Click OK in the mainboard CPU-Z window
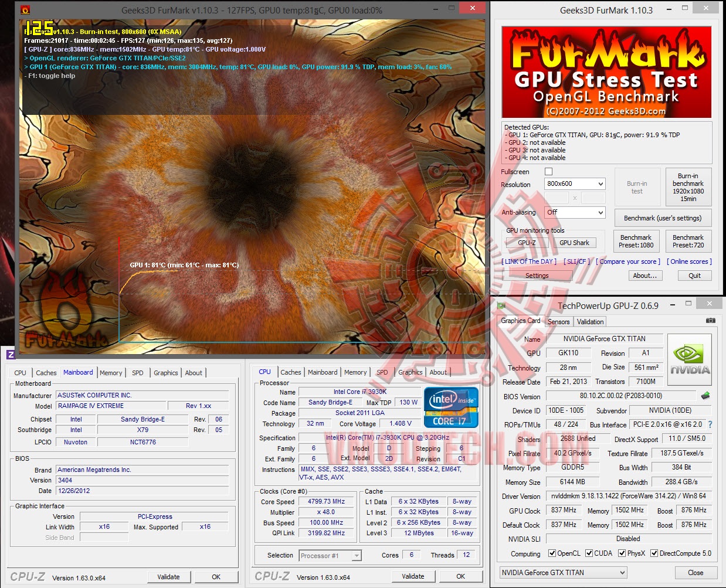Screen dimensions: 726x588 [216, 577]
